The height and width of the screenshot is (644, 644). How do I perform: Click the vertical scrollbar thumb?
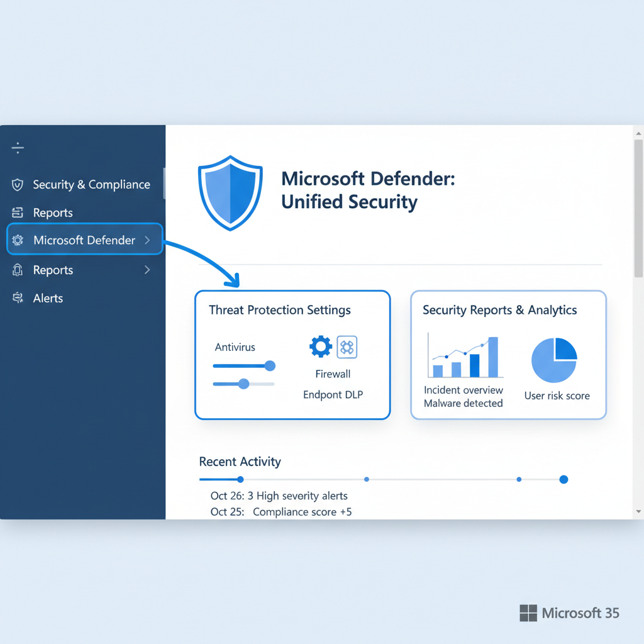pos(639,209)
